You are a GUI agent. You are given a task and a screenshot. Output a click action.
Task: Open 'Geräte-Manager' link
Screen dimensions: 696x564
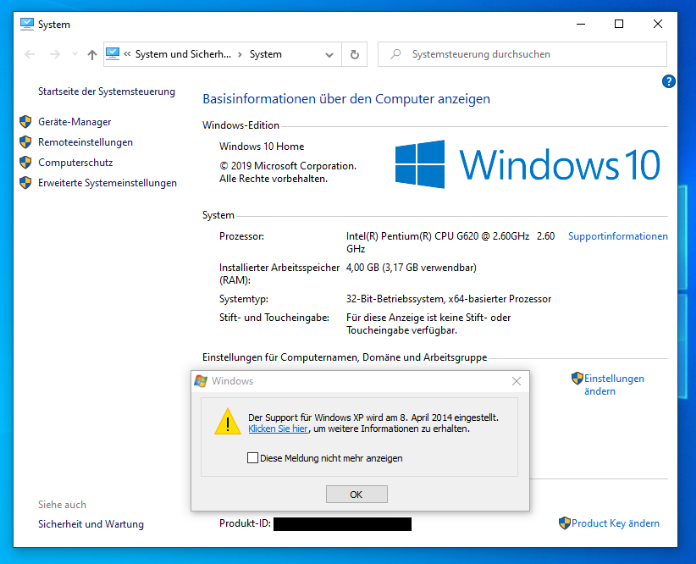75,122
